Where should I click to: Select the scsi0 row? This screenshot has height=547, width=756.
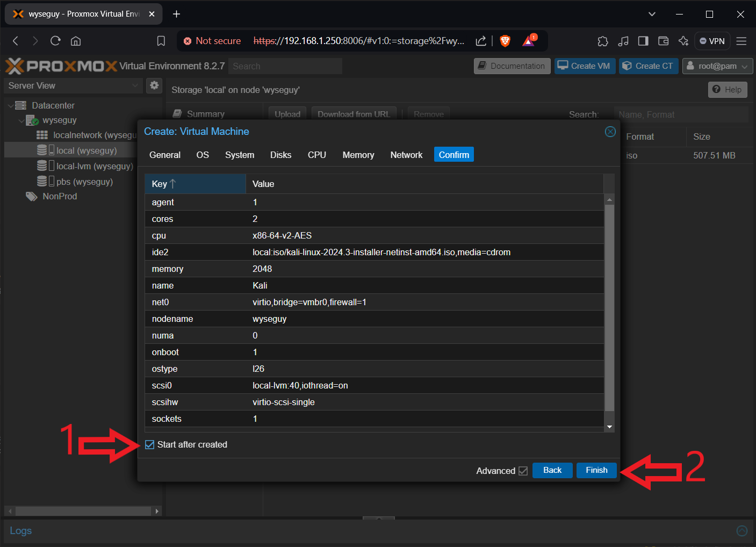point(375,385)
